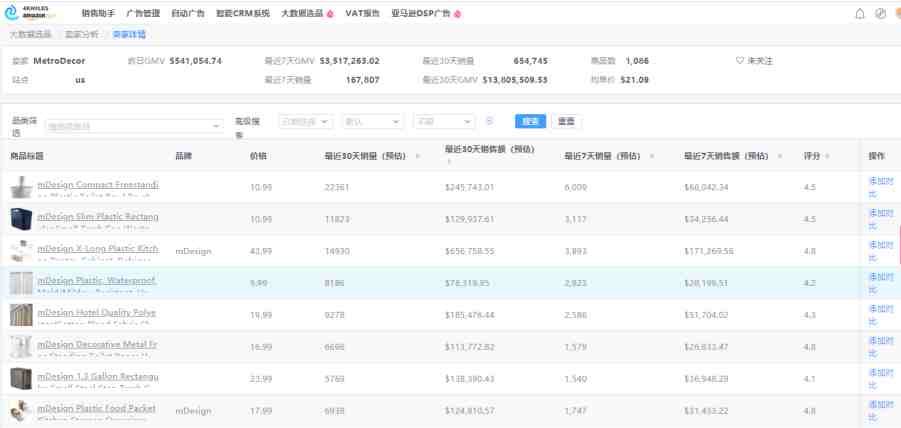The image size is (901, 428).
Task: Sort by 最近30天销售额 (预估) column arrow
Action: point(449,162)
